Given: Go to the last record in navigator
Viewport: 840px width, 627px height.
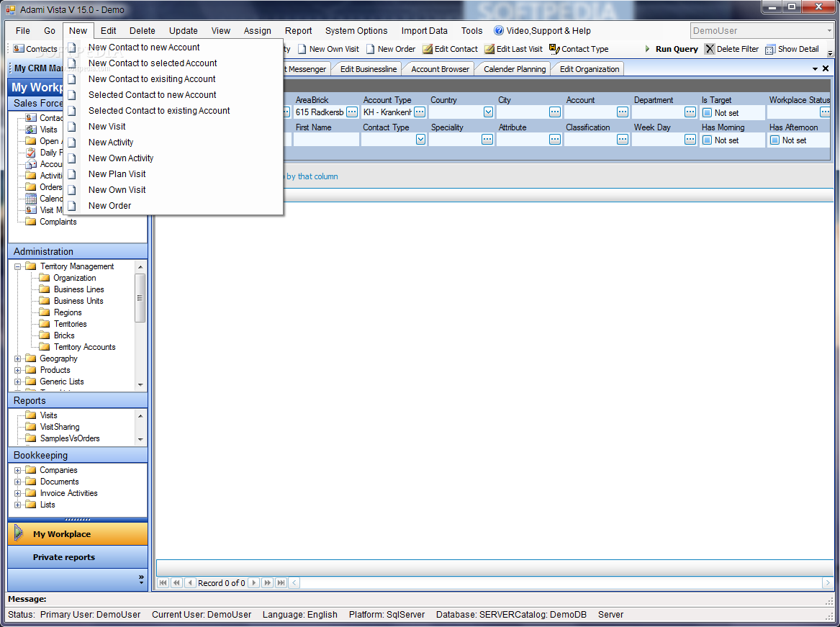Looking at the screenshot, I should tap(281, 582).
